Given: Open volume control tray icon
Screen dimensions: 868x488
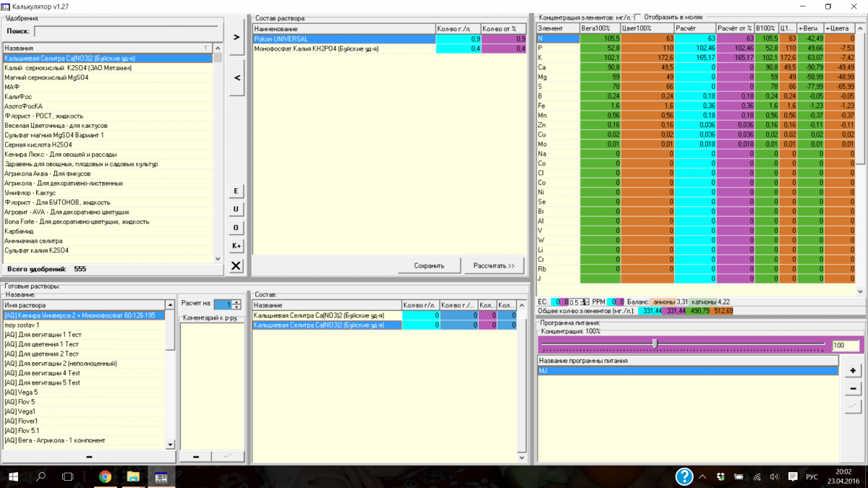Looking at the screenshot, I should [x=774, y=476].
